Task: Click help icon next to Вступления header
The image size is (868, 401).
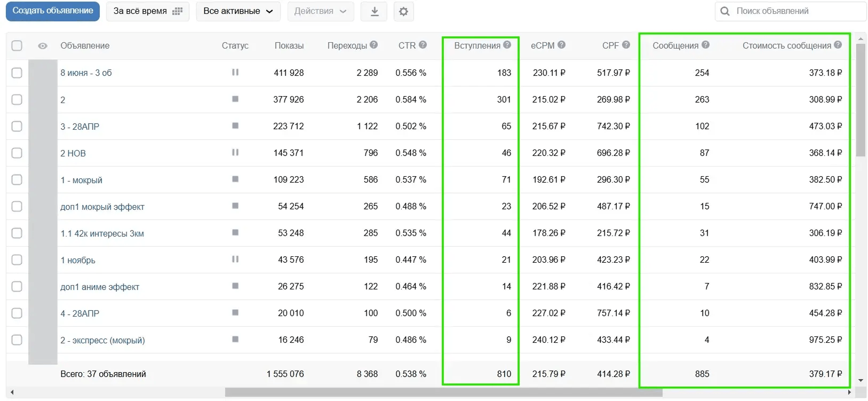Action: [507, 45]
